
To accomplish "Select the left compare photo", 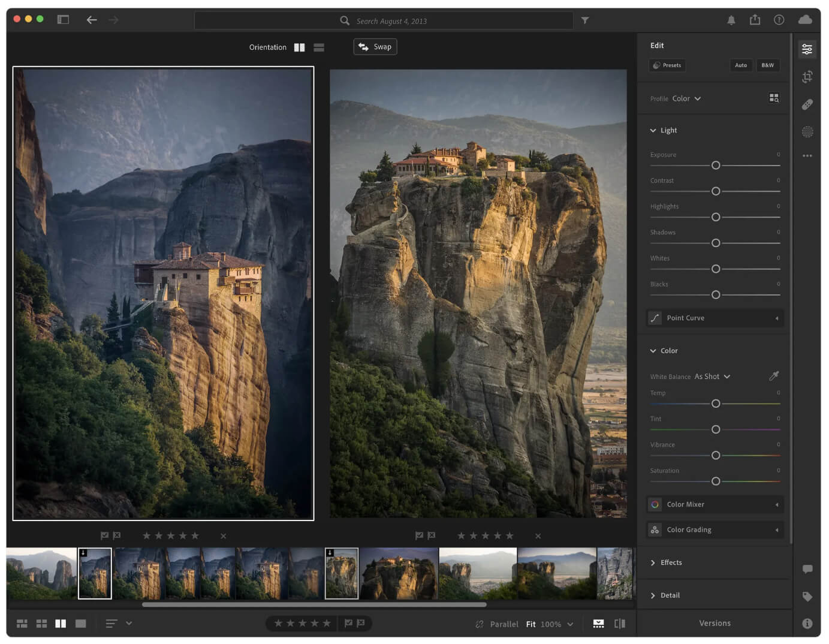I will tap(163, 293).
